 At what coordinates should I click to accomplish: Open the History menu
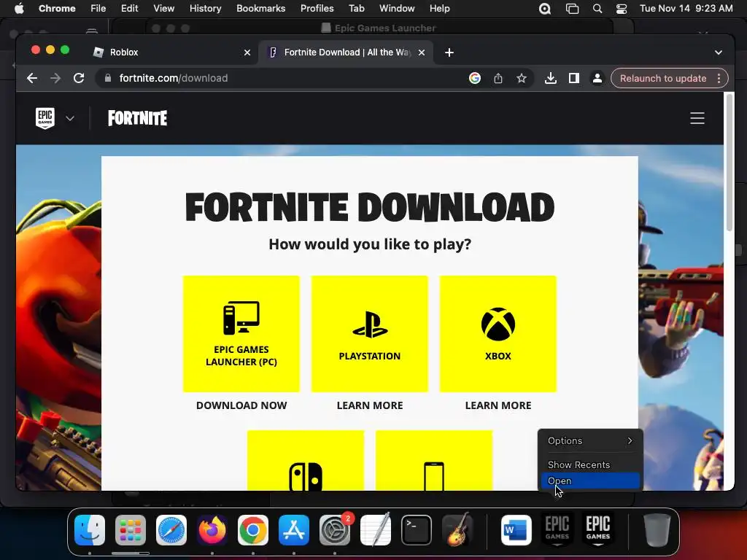[205, 9]
